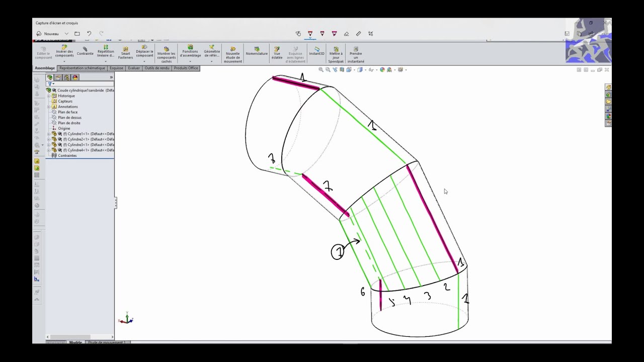Open the FeatureManager design tree tab
Image resolution: width=644 pixels, height=362 pixels.
tap(49, 77)
